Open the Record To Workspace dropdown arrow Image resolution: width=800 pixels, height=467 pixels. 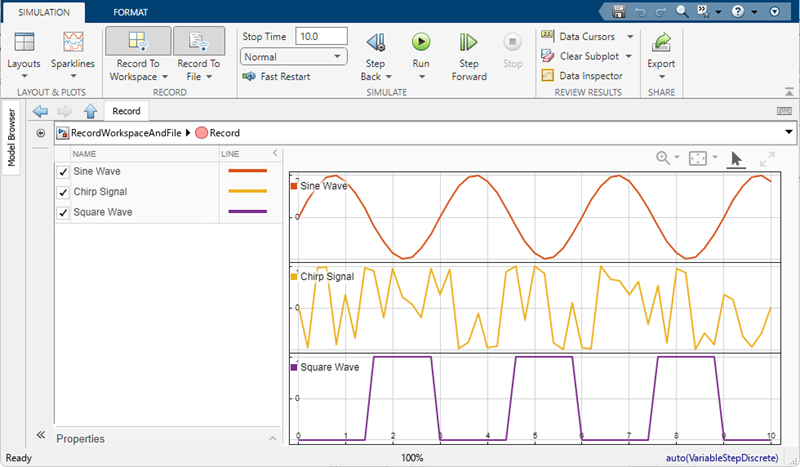[x=165, y=77]
